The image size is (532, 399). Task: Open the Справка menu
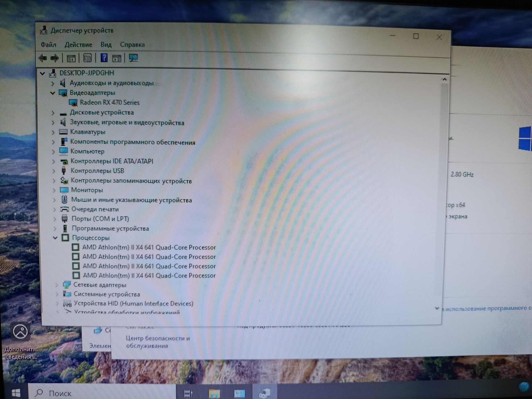(x=132, y=45)
